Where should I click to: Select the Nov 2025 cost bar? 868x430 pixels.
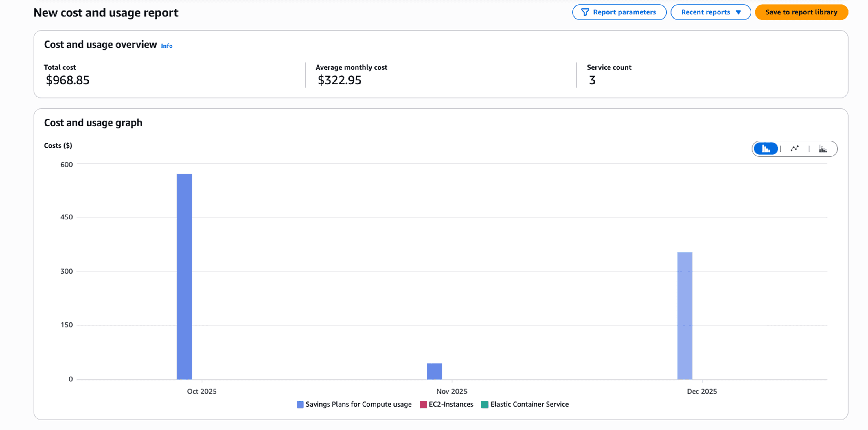click(434, 371)
